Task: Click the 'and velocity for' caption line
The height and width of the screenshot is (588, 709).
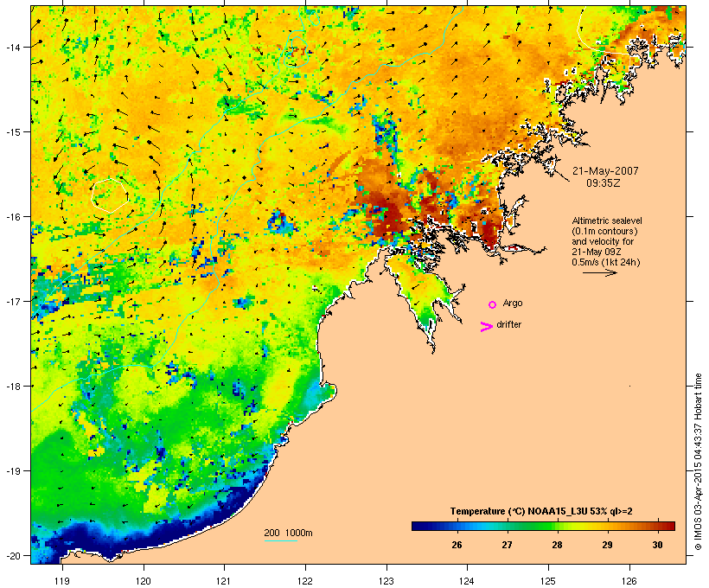Action: tap(603, 241)
